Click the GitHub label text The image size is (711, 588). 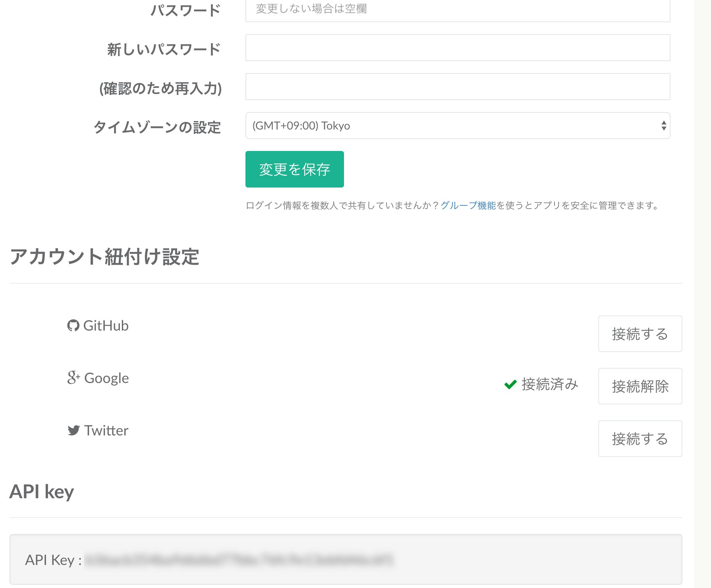(106, 326)
